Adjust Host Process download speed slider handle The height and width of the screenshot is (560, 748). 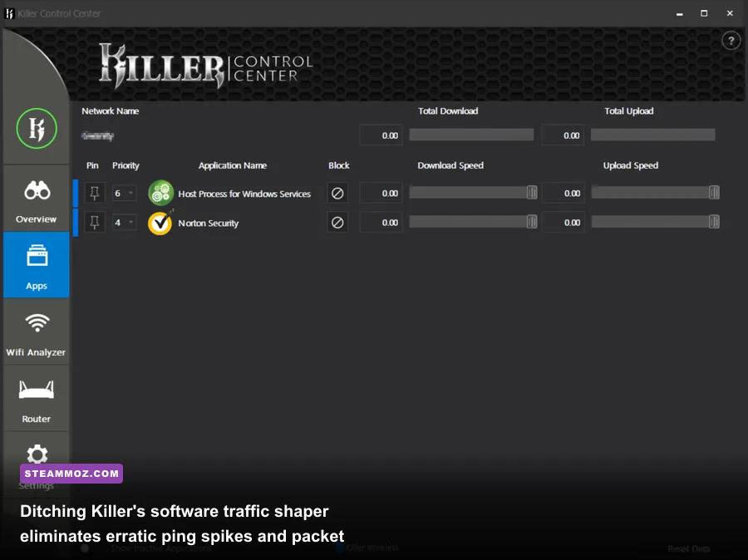(x=532, y=193)
